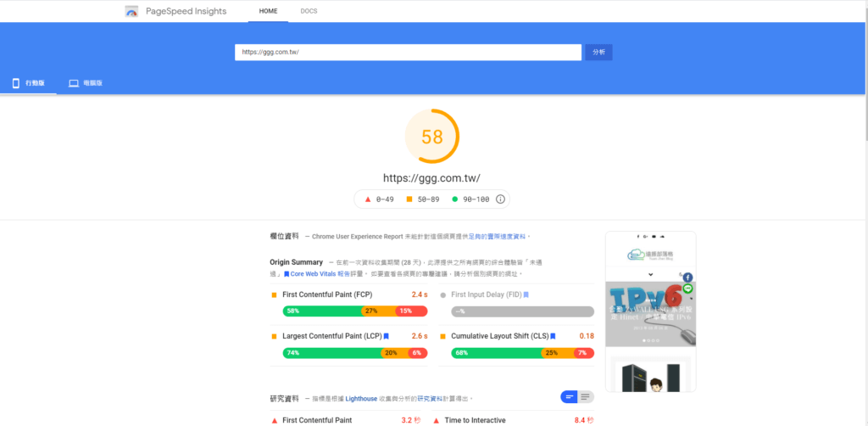868x426 pixels.
Task: Click the cloud blog logo in the preview
Action: pos(650,255)
